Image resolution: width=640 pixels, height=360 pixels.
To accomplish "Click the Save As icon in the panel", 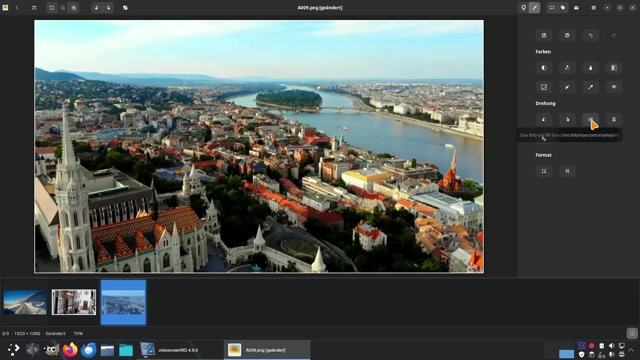I will [567, 36].
